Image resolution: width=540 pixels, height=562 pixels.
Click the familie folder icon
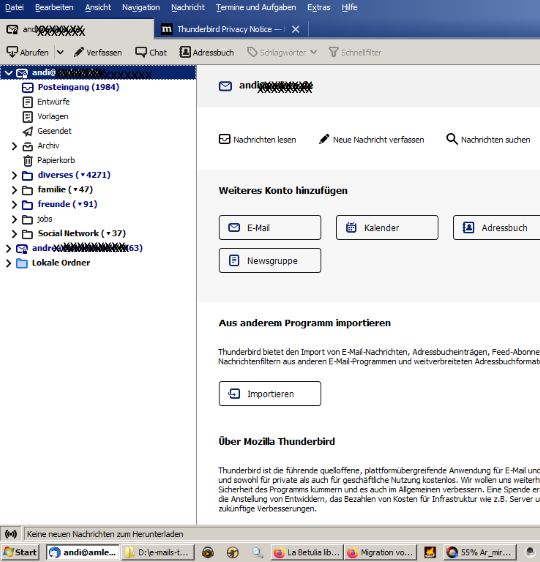pos(28,190)
